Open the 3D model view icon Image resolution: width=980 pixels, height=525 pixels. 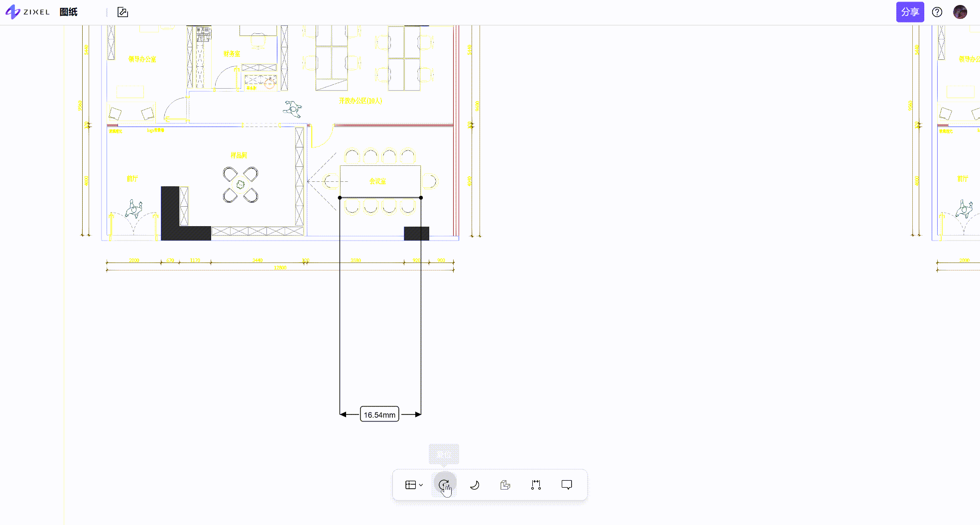(505, 485)
